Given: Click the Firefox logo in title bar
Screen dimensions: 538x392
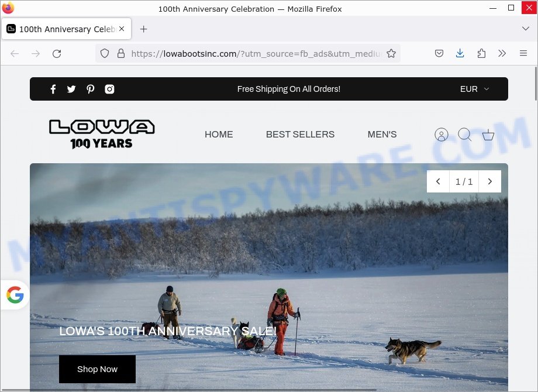Looking at the screenshot, I should (x=8, y=8).
